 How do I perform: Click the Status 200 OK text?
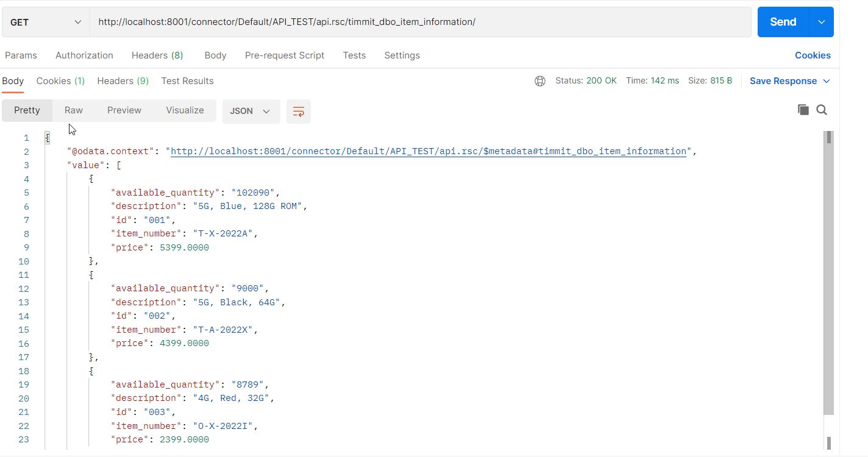click(x=586, y=81)
